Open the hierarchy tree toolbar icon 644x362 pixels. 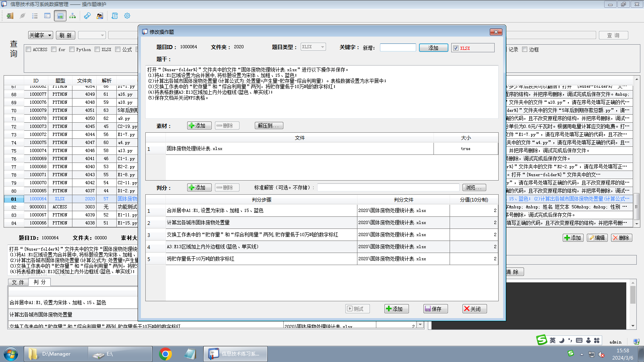(x=72, y=16)
